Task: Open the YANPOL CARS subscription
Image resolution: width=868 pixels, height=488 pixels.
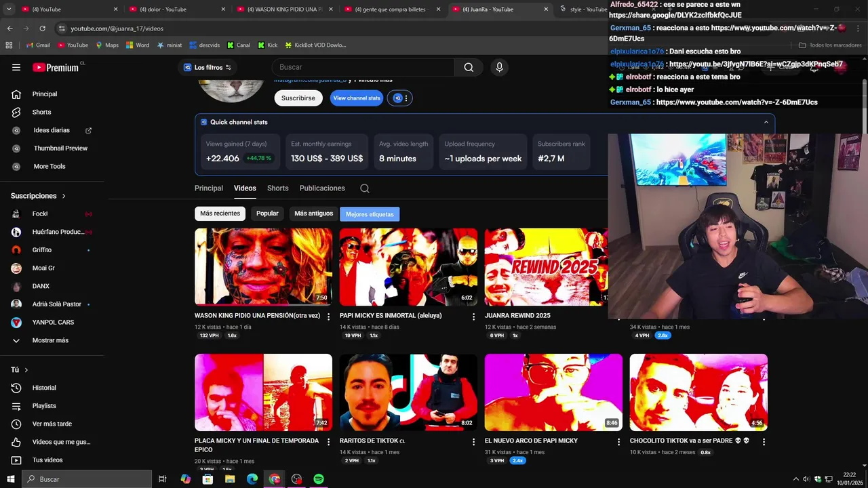Action: (52, 323)
